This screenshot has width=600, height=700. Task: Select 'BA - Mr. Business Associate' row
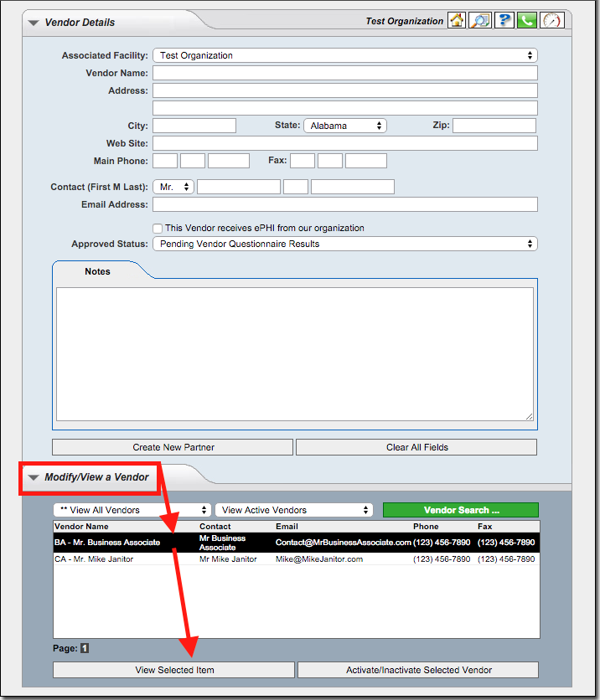pyautogui.click(x=296, y=543)
